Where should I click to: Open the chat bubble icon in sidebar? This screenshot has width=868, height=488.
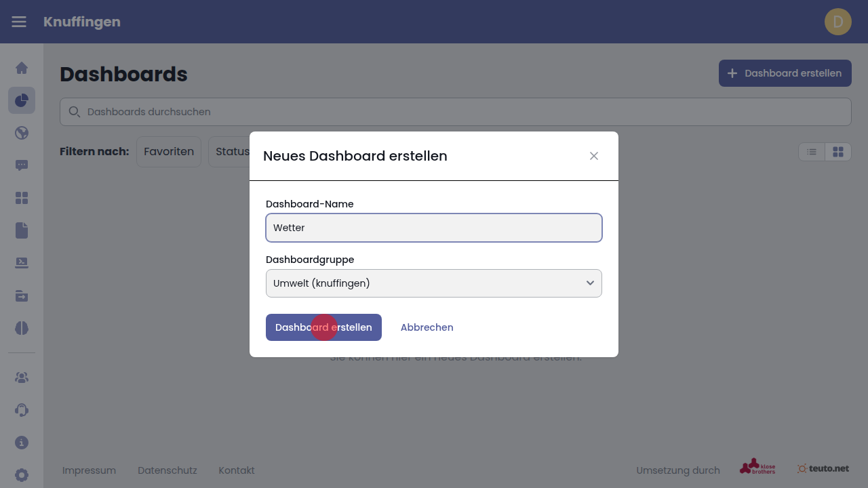[x=22, y=165]
